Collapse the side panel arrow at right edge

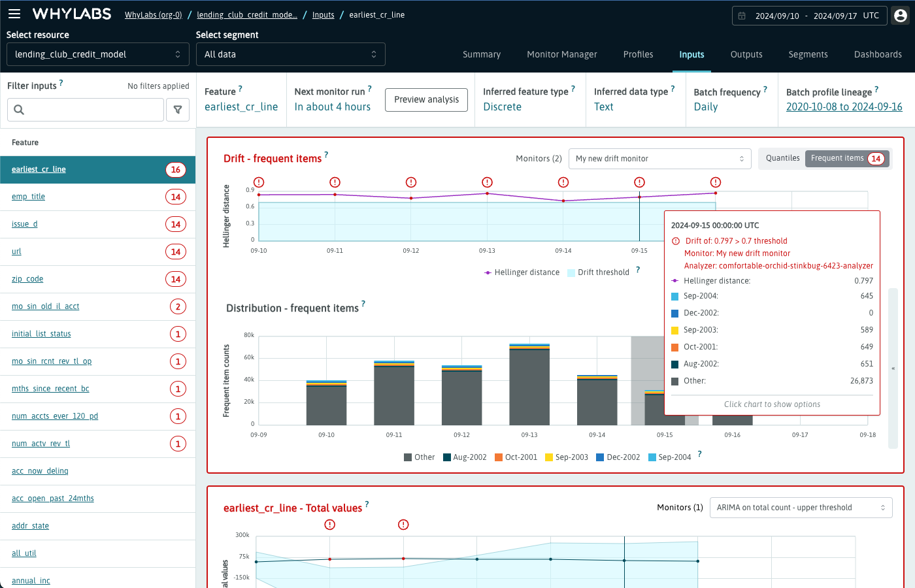click(893, 368)
